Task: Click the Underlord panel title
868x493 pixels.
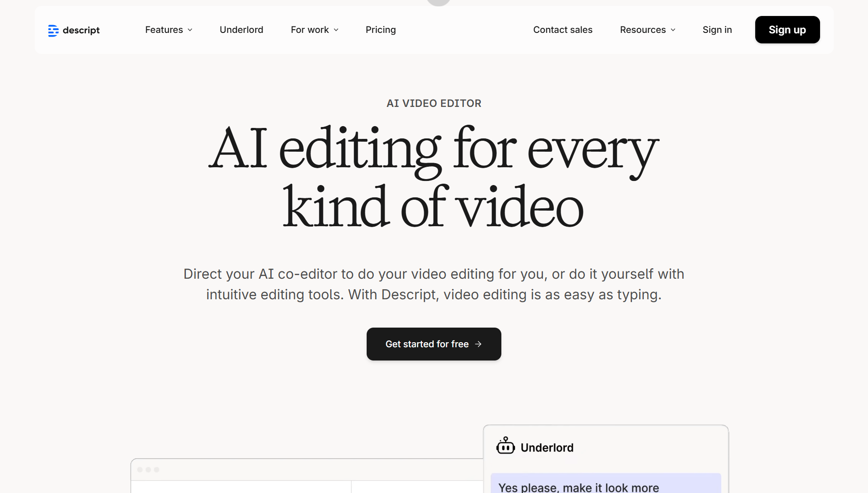Action: coord(547,448)
